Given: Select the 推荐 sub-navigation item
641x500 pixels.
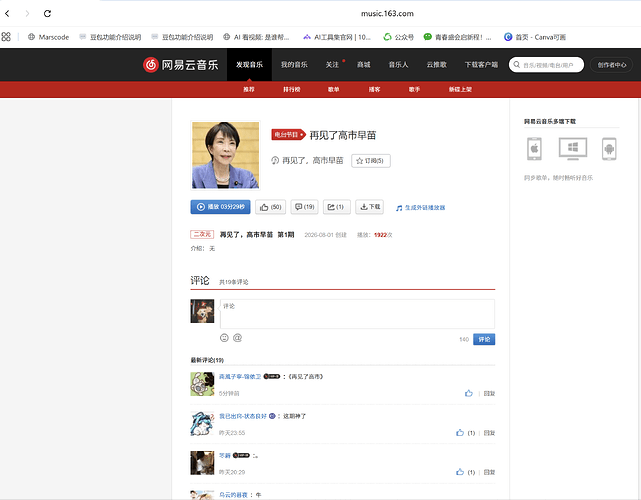Looking at the screenshot, I should [x=249, y=89].
